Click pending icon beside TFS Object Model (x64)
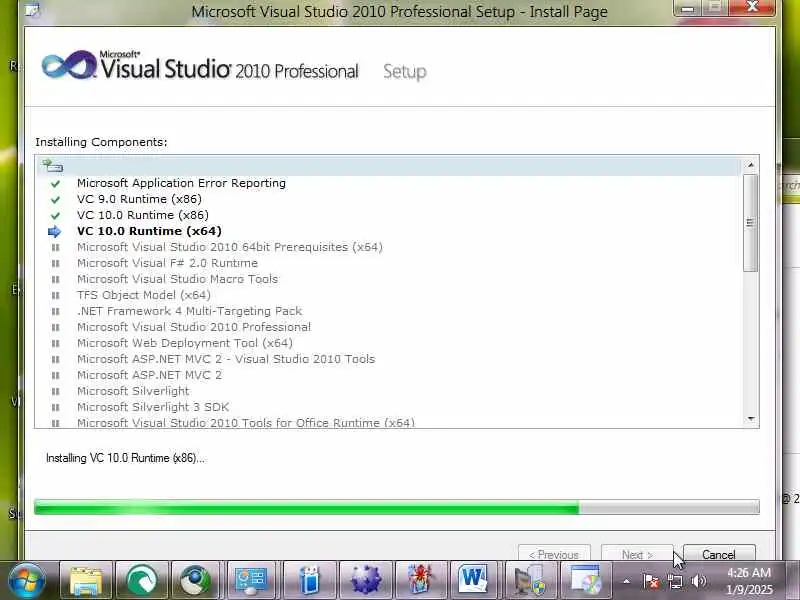The image size is (800, 600). pos(56,295)
